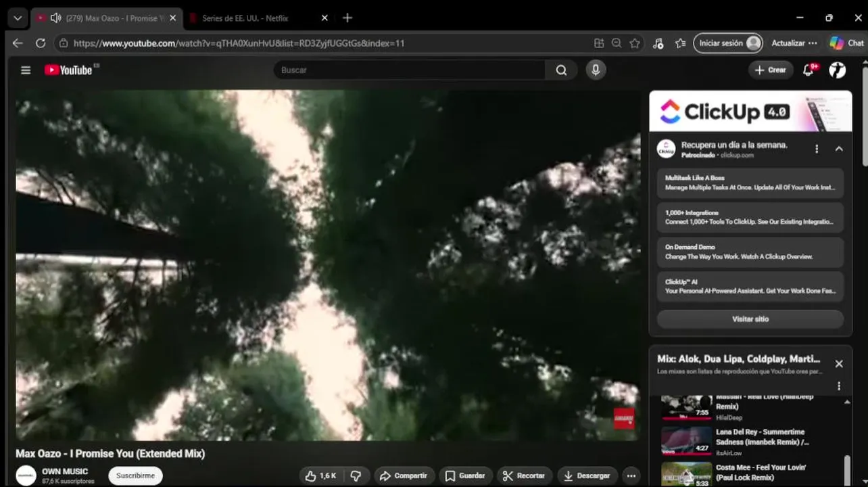Screen dimensions: 868x487
Task: Click the Suscribirme button
Action: pos(135,476)
